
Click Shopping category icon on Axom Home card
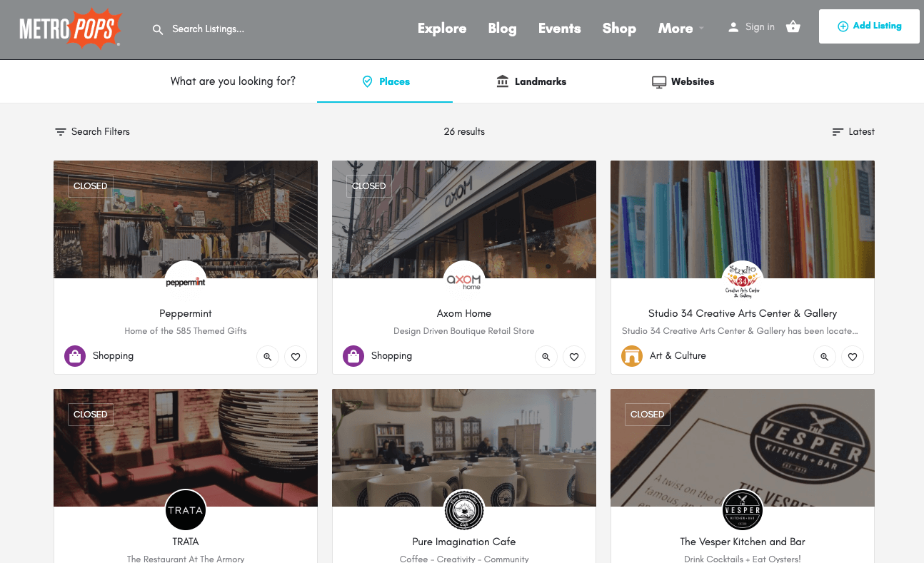[353, 356]
